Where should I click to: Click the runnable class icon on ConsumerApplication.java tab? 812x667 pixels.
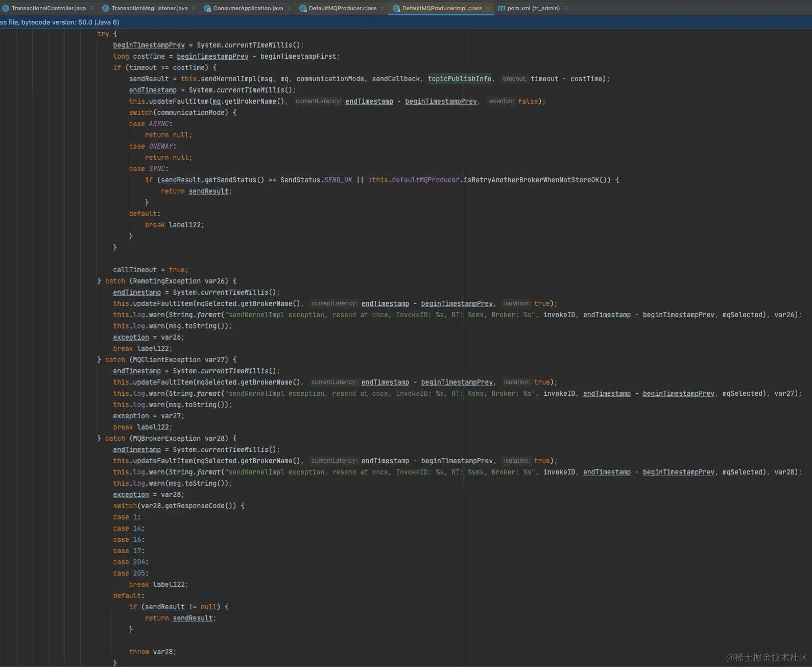[x=207, y=8]
